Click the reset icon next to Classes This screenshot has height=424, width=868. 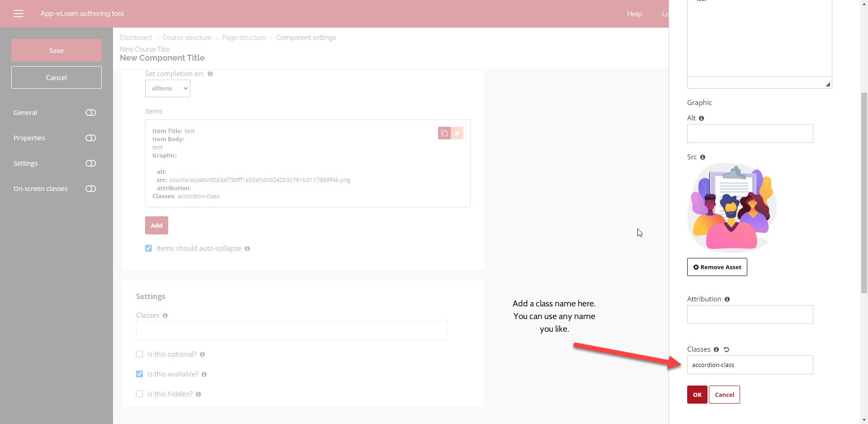point(726,349)
